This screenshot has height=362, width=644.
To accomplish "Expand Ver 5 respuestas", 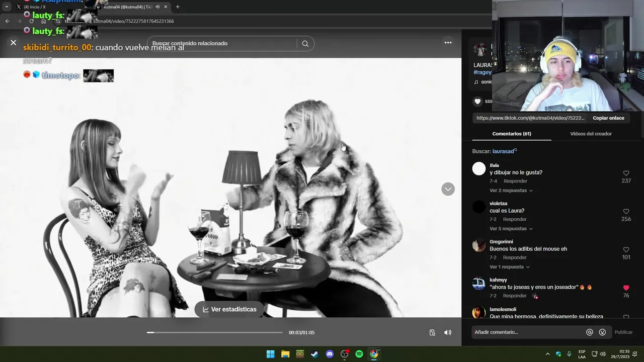I will [x=511, y=229].
